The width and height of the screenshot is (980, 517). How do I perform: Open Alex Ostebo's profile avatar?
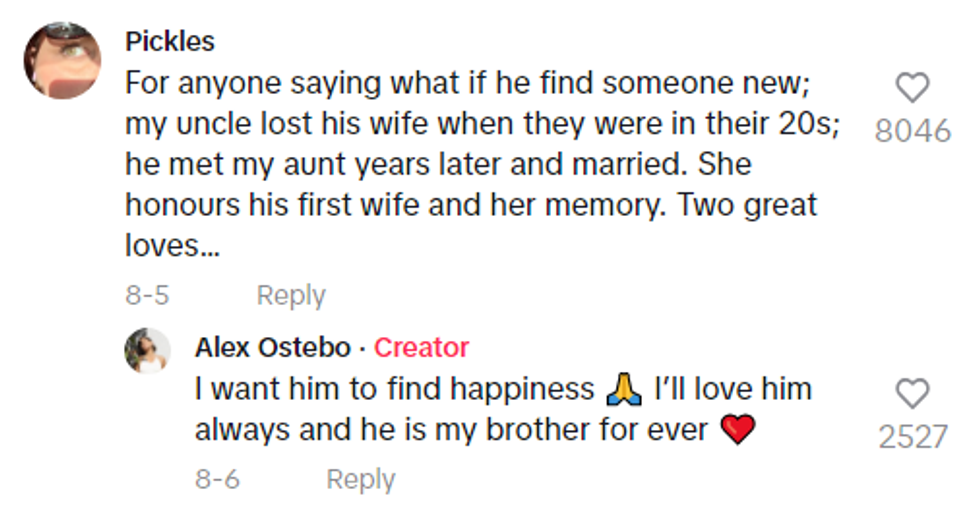147,351
